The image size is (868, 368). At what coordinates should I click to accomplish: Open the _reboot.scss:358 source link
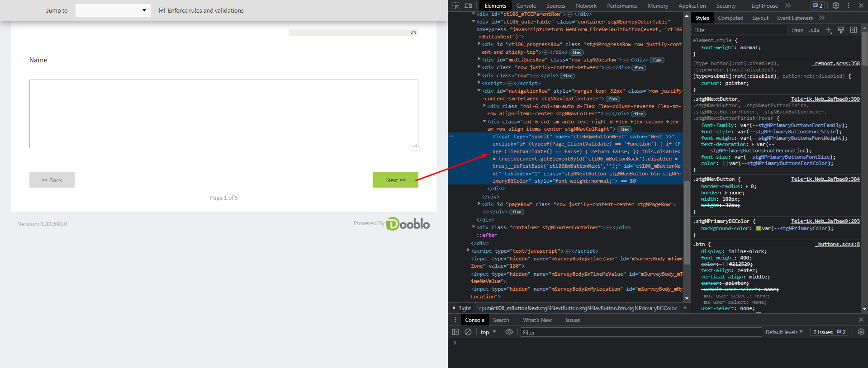[837, 63]
